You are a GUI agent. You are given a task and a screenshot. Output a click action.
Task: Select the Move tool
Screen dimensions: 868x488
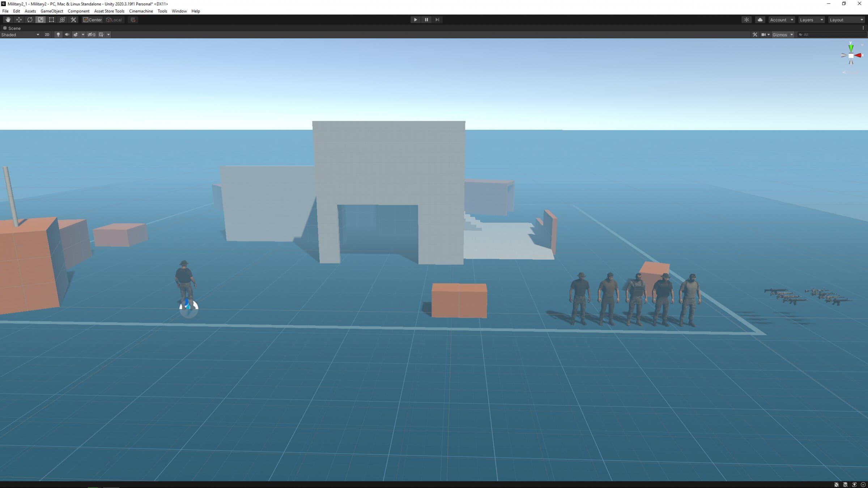(19, 20)
